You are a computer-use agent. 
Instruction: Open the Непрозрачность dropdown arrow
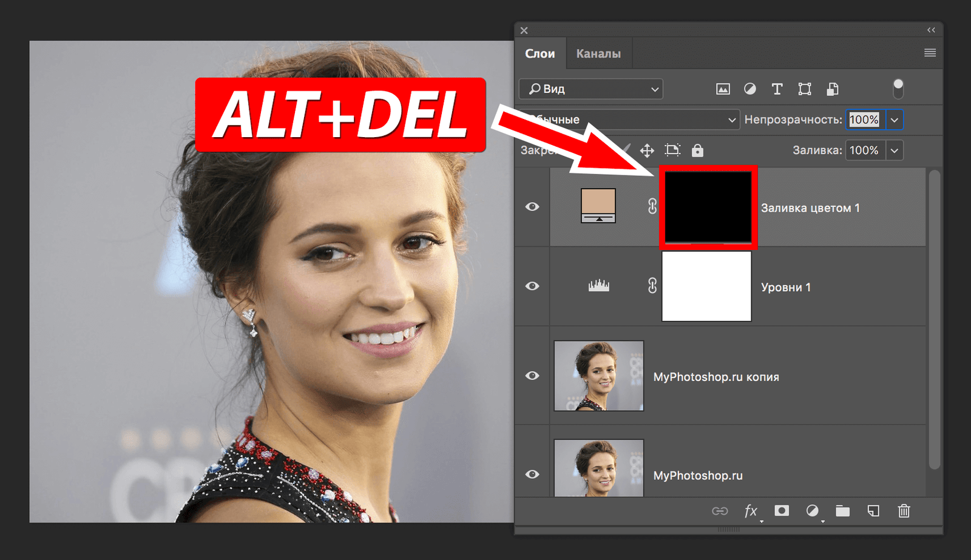895,120
